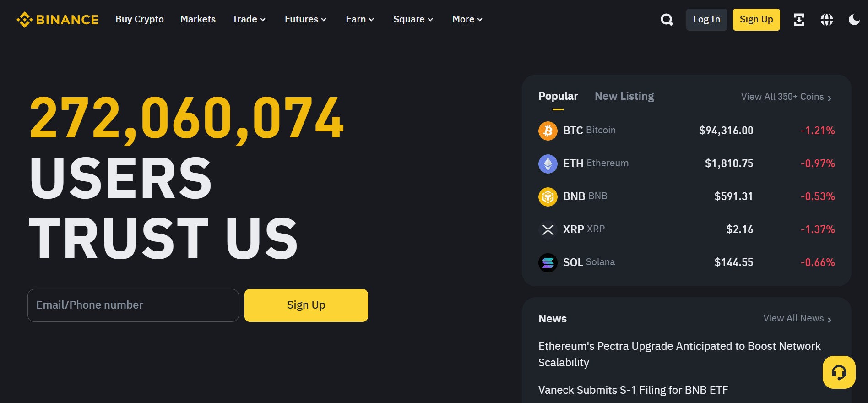Open the download app QR icon
This screenshot has height=403, width=868.
(x=799, y=20)
